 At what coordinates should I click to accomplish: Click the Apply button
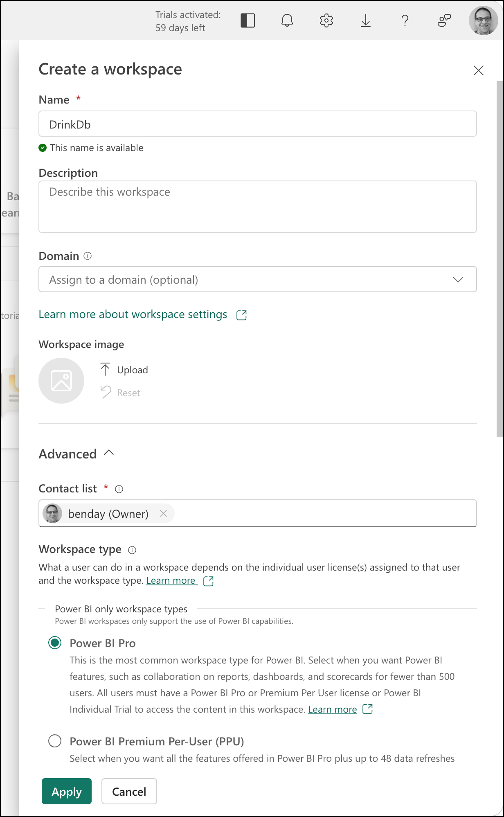point(67,791)
